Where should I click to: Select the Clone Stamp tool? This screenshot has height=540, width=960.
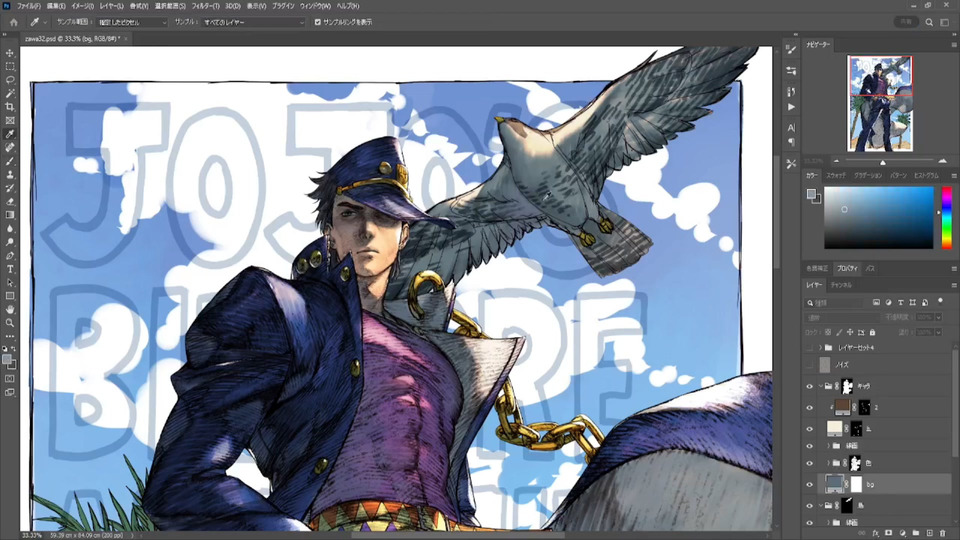click(10, 174)
